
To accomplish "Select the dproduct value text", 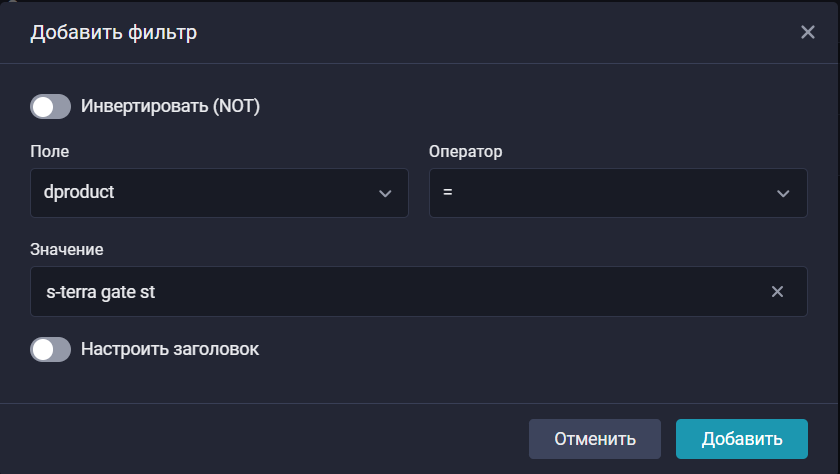I will 81,192.
